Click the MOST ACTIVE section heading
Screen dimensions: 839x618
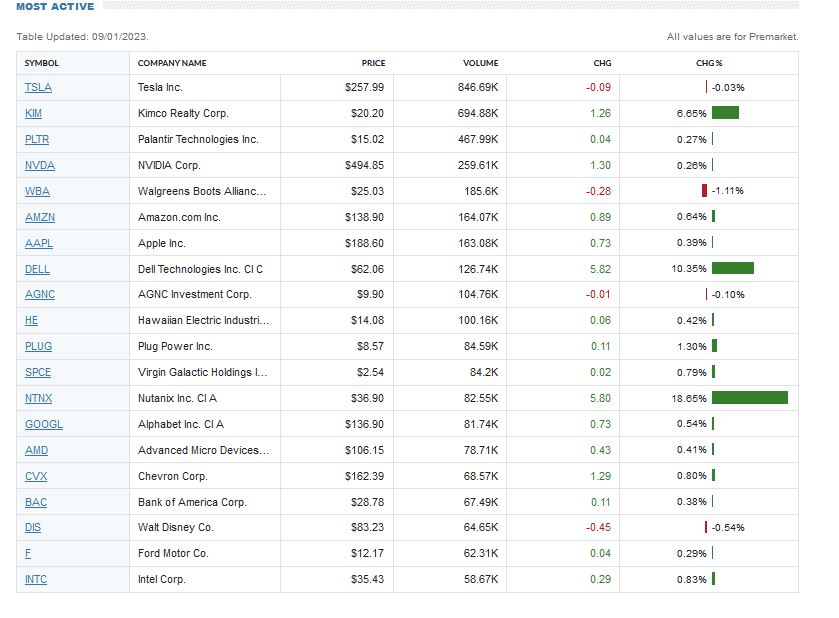click(x=55, y=7)
